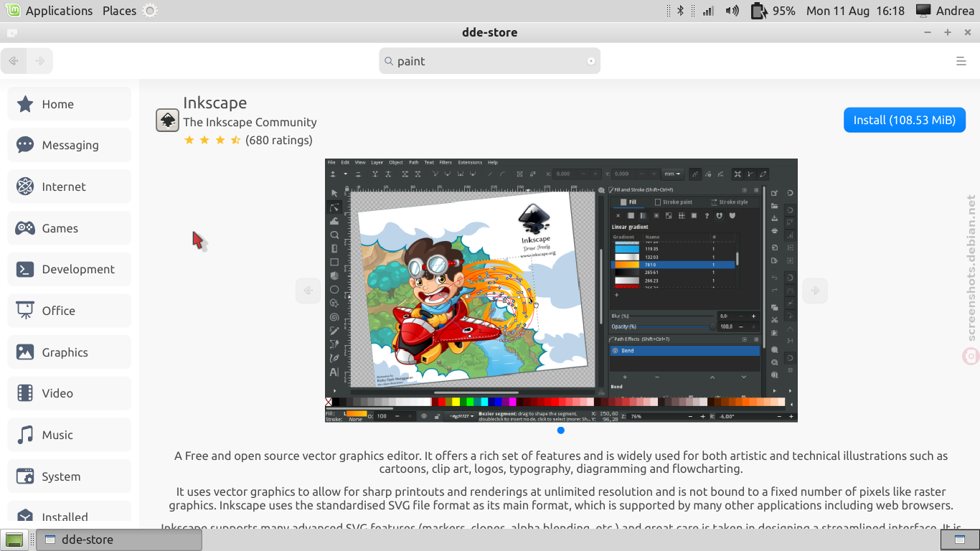
Task: Click the carousel page indicator dot
Action: (x=561, y=430)
